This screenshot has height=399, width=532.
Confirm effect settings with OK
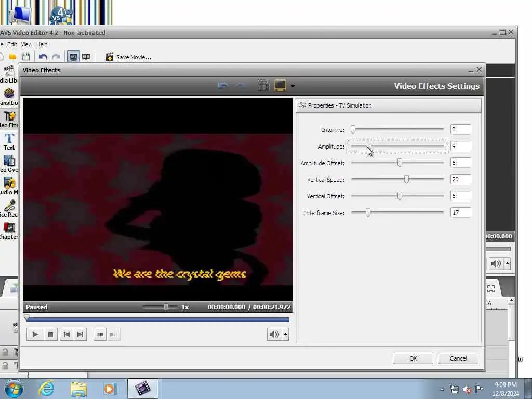(413, 358)
